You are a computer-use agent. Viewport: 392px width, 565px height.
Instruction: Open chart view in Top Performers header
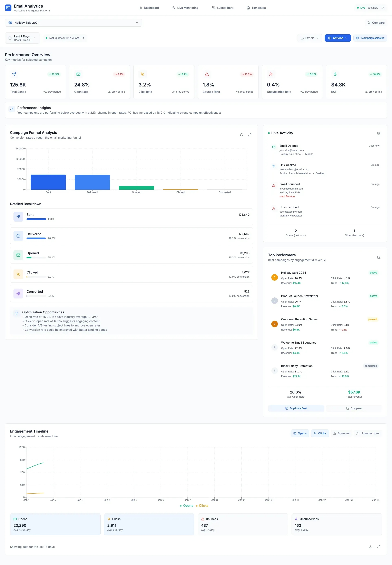tap(379, 257)
